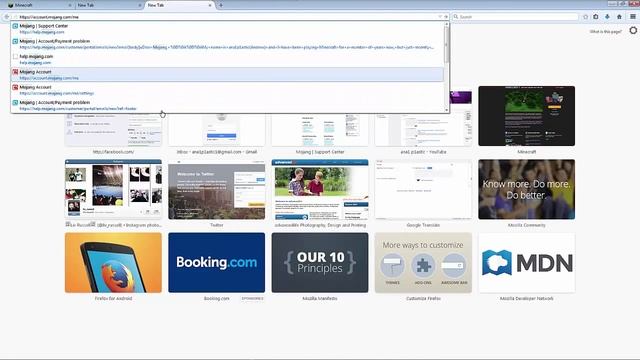Select Mojang Account settings suggestion

click(228, 90)
